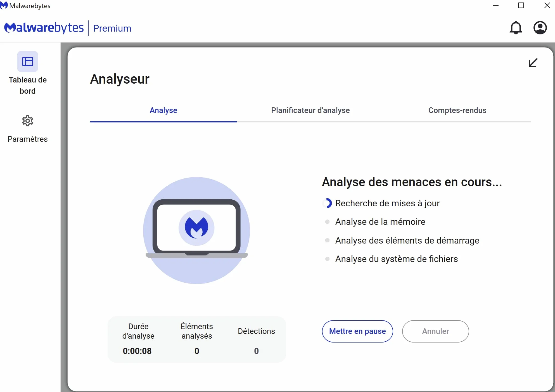Open Paramètres gear icon

28,121
